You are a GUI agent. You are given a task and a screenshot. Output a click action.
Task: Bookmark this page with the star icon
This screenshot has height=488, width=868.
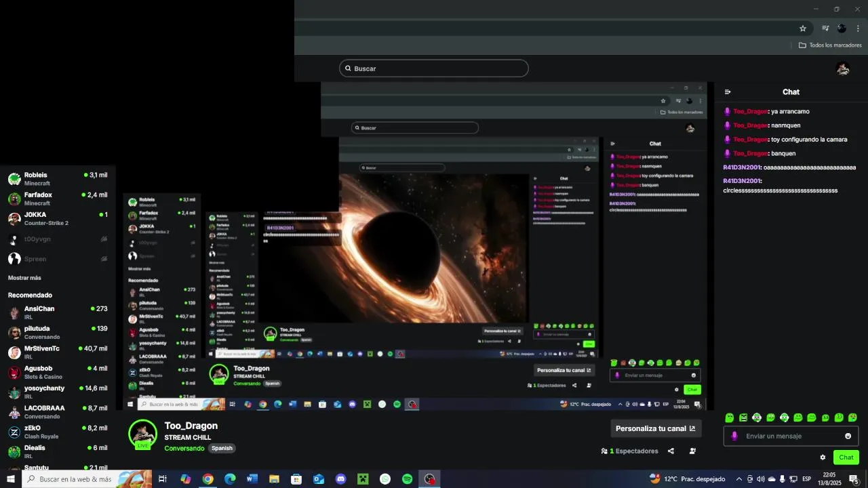[x=803, y=28]
